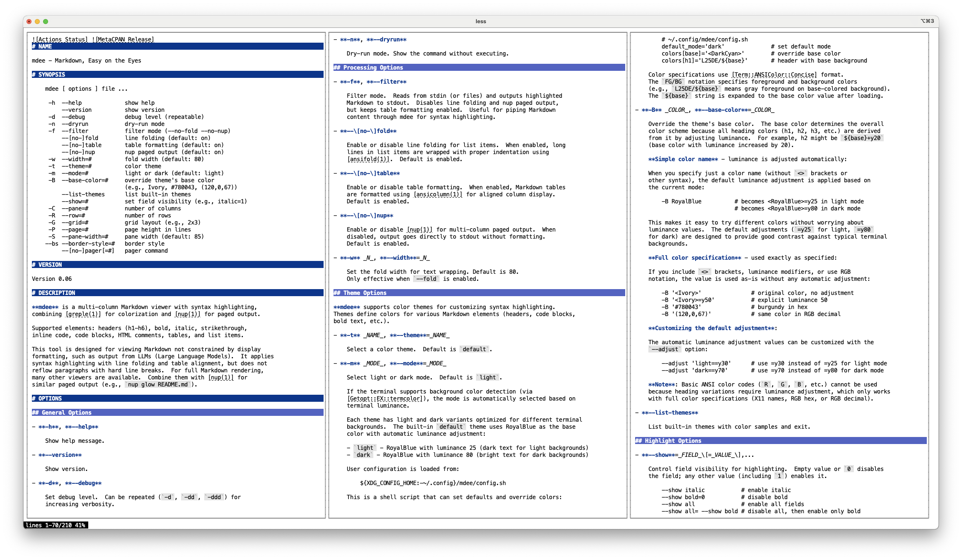Click the 'lines 1-70/210 41%' status prompt
This screenshot has width=962, height=560.
[56, 525]
